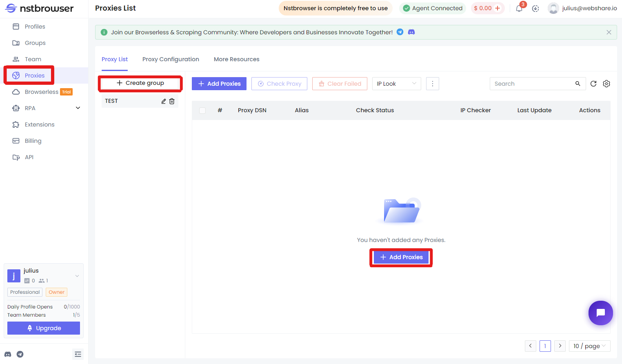Open Billing page
This screenshot has width=622, height=364.
(44, 141)
